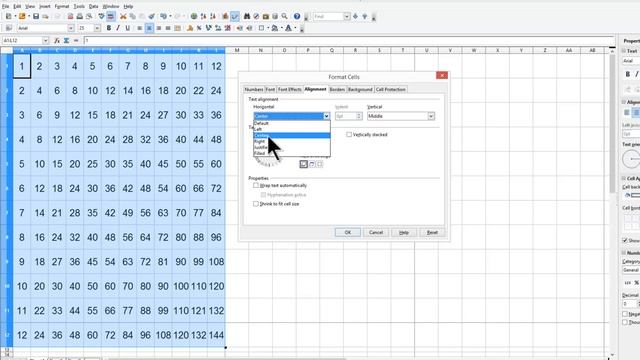This screenshot has height=360, width=640.
Task: Check Wrap text automatically
Action: click(256, 185)
